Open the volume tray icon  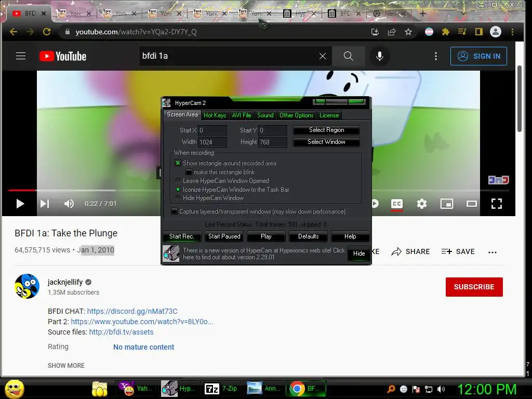[441, 389]
